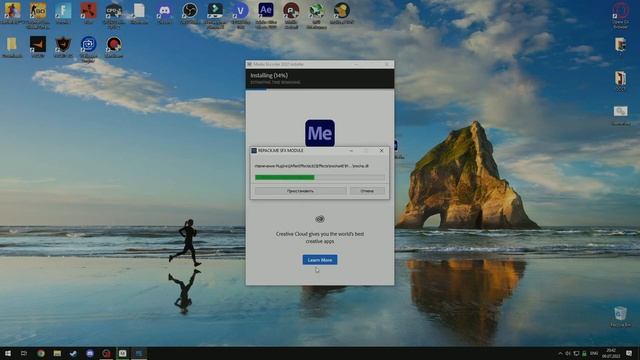Screen dimensions: 640x360
Task: Click the 'Installing (54%)' header text
Action: coord(269,76)
